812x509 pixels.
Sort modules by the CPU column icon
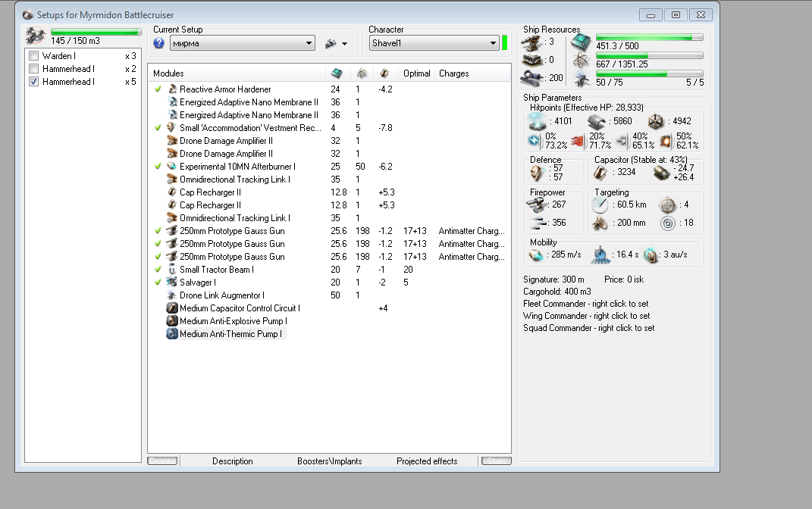click(337, 73)
